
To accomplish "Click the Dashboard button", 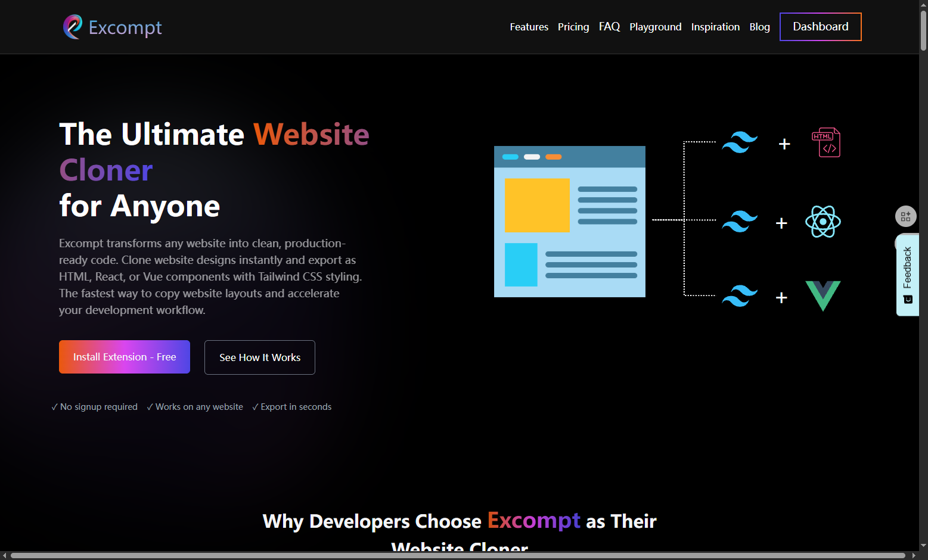I will [x=820, y=27].
